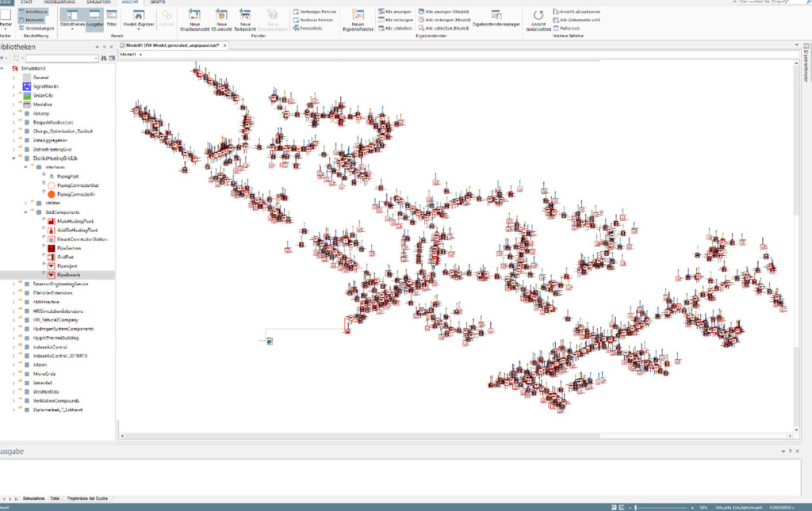Expand the WeatherData library node

point(14,391)
